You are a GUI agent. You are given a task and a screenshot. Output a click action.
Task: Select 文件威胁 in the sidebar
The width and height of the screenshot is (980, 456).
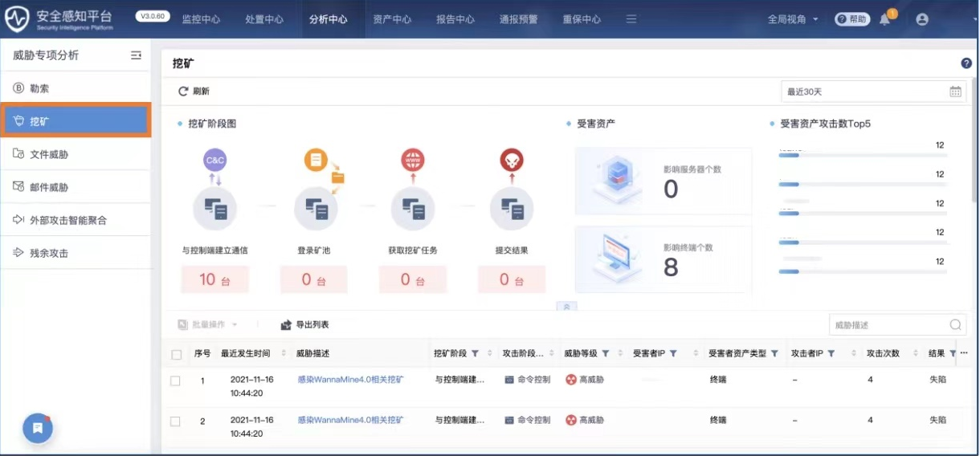tap(49, 154)
